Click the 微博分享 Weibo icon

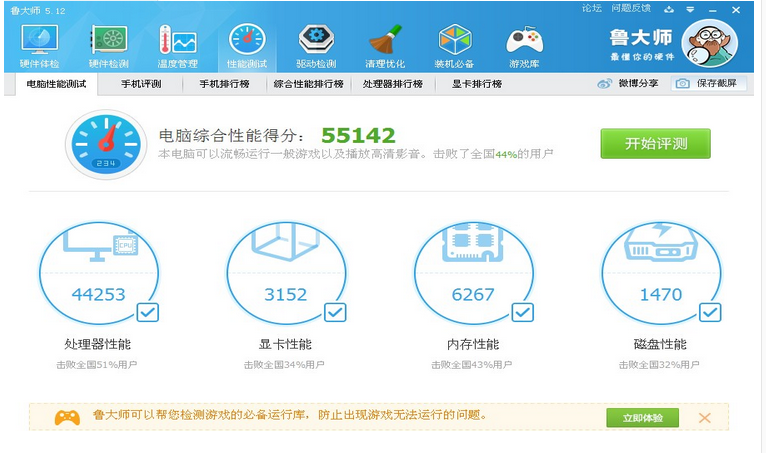[604, 84]
